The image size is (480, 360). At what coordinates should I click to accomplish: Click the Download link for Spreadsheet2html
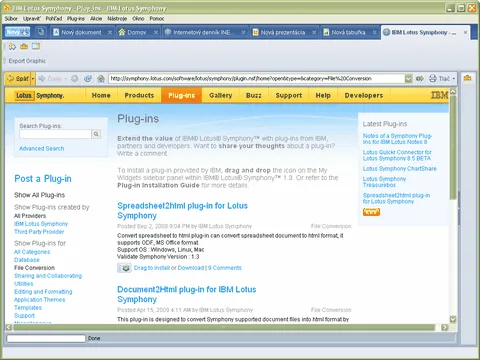pos(191,268)
